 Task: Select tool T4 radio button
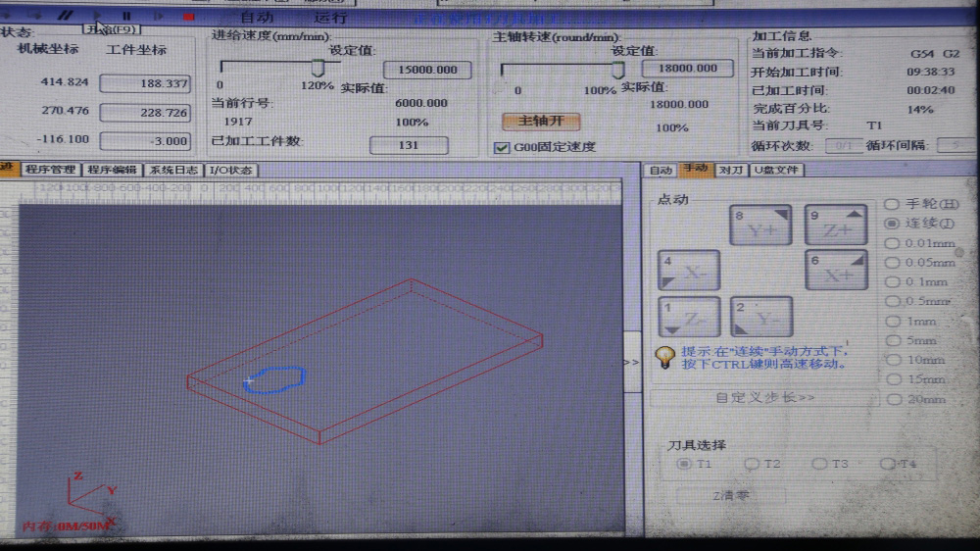886,464
